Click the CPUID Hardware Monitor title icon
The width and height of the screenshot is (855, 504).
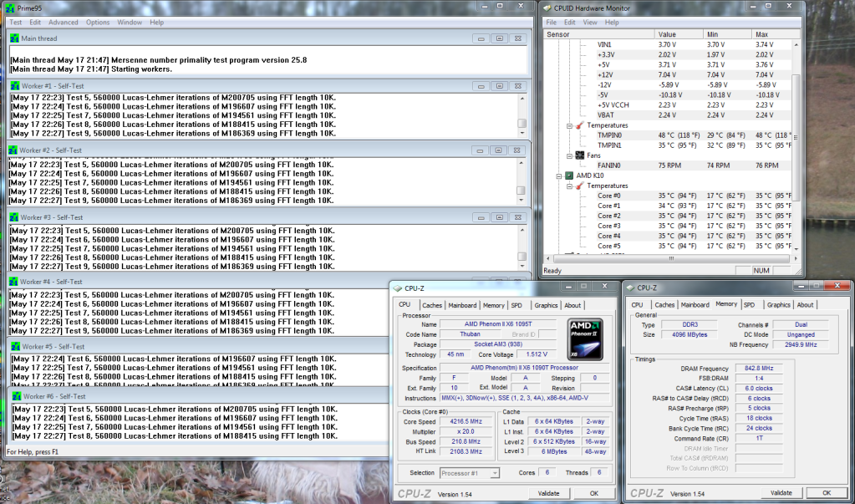(547, 8)
